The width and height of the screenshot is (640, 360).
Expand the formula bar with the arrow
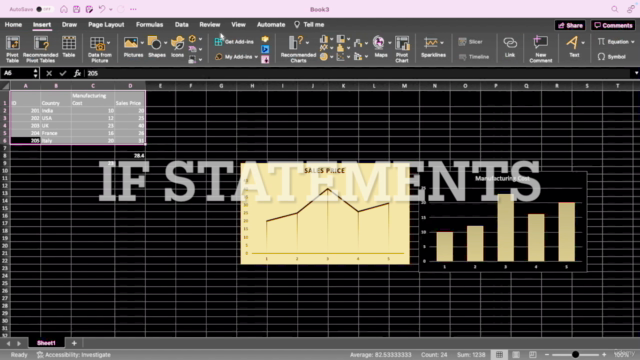pos(636,73)
